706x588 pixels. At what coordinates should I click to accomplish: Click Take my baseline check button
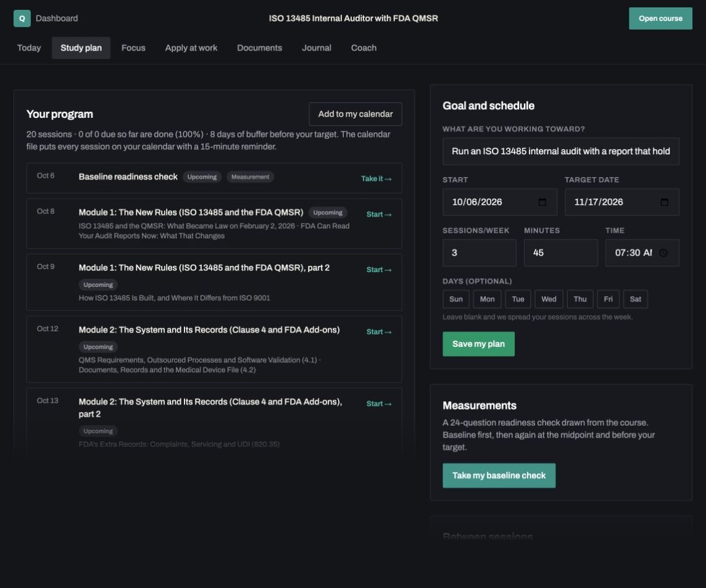point(499,476)
